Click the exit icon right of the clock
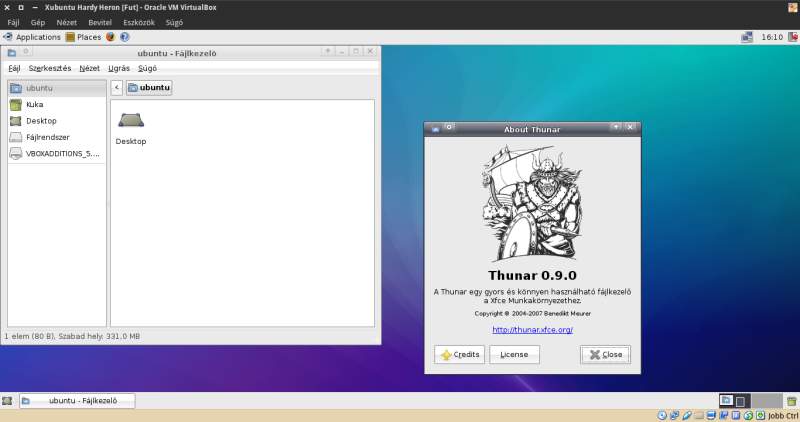Viewport: 800px width, 422px height. pos(793,37)
